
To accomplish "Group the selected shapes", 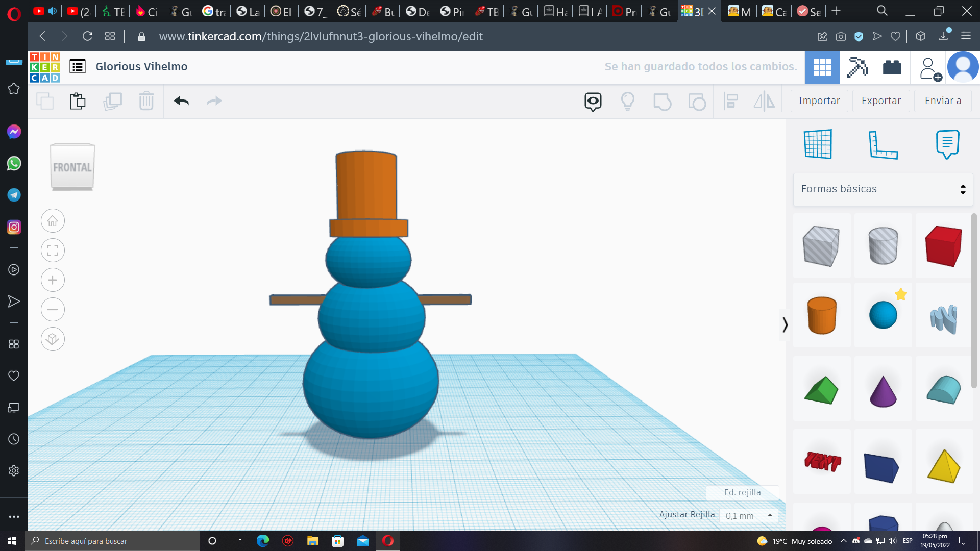I will click(662, 101).
